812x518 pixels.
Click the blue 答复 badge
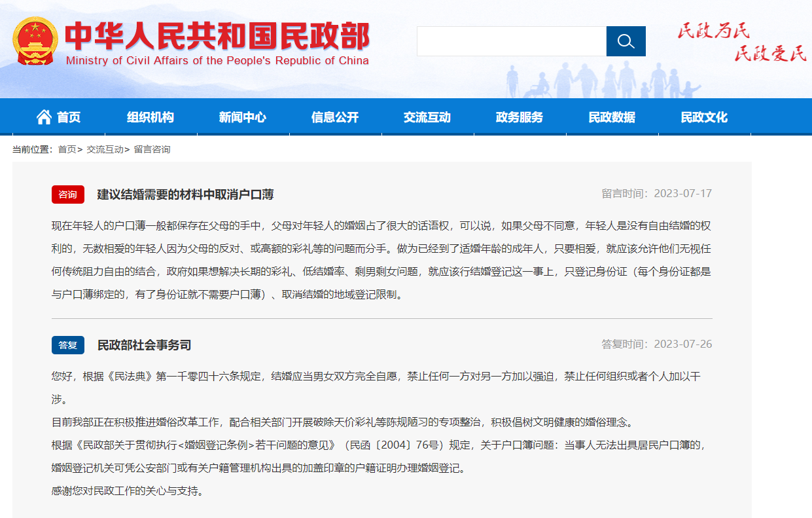68,345
